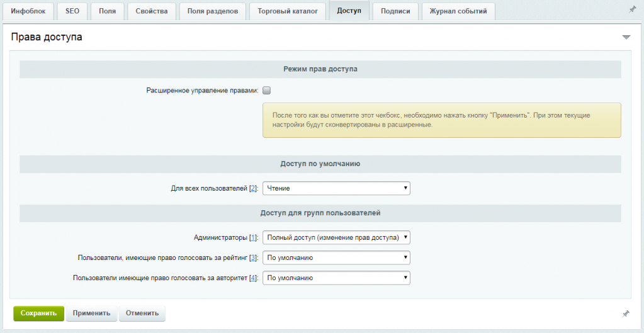Follow the group link [1] beside Администраторы

[253, 238]
